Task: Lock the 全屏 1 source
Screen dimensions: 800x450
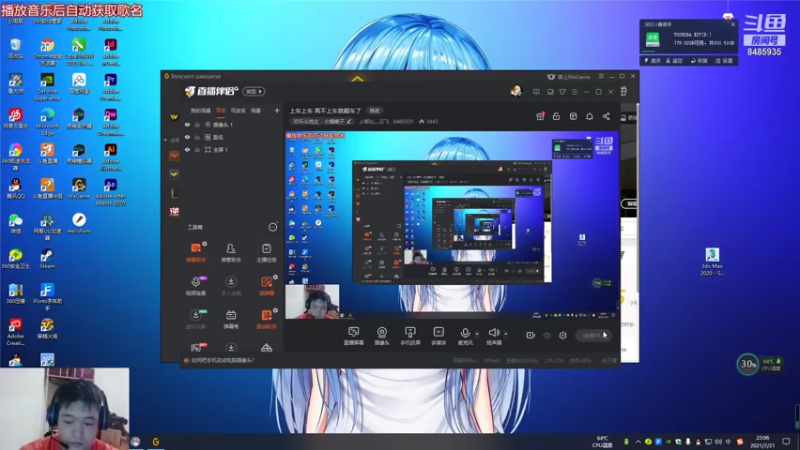Action: (197, 149)
